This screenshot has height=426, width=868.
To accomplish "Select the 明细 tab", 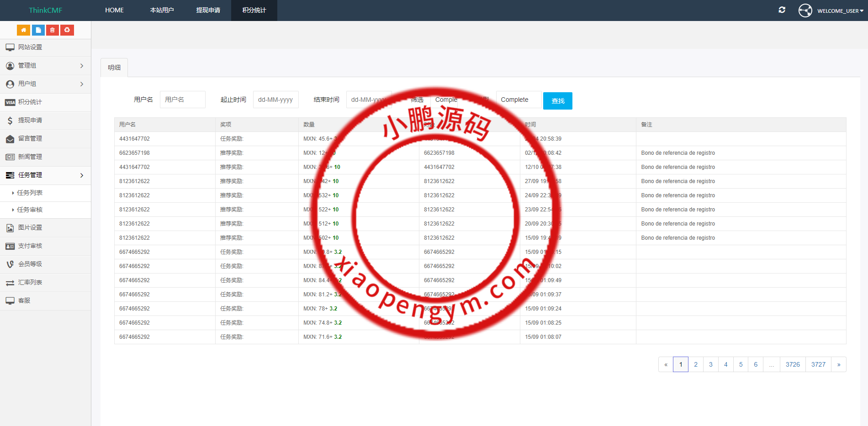I will click(114, 68).
